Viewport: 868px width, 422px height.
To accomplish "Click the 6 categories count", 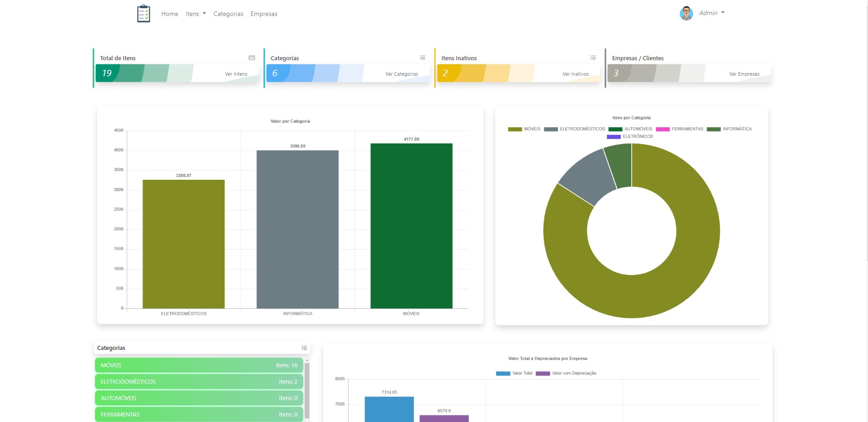I will click(x=275, y=73).
